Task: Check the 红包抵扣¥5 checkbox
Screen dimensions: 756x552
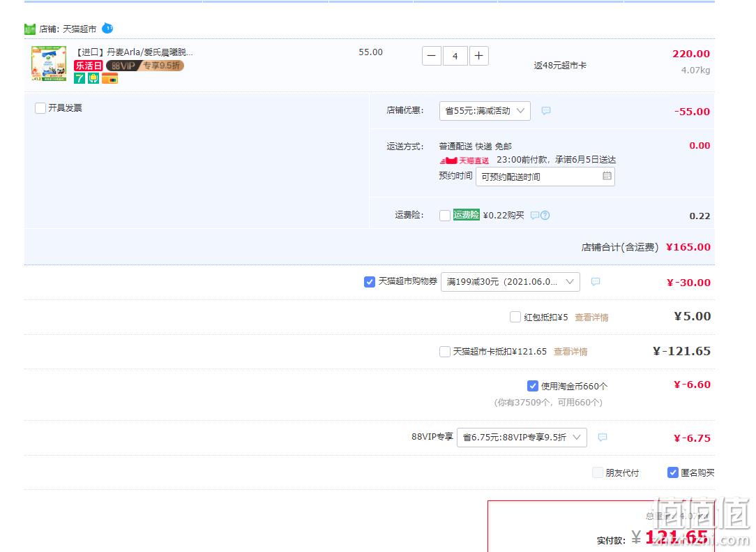Action: [x=515, y=317]
